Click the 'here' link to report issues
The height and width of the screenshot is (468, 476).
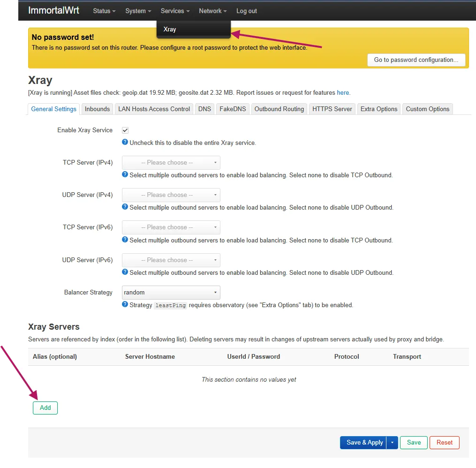coord(343,92)
